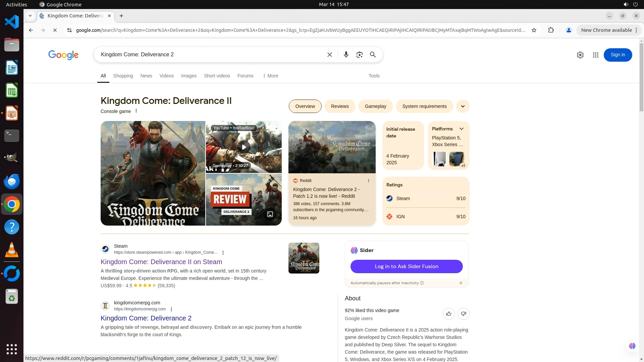Like this video game thumbs up
The width and height of the screenshot is (644, 362).
click(x=448, y=314)
